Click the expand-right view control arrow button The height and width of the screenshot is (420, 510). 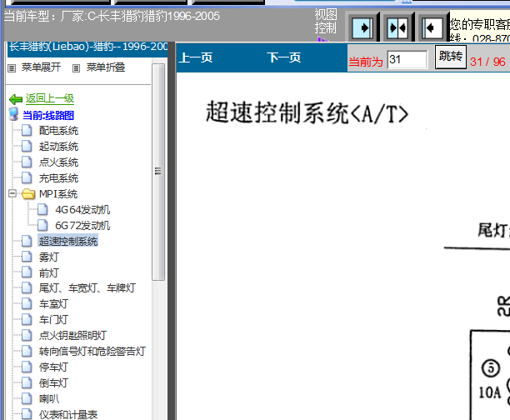pyautogui.click(x=362, y=27)
